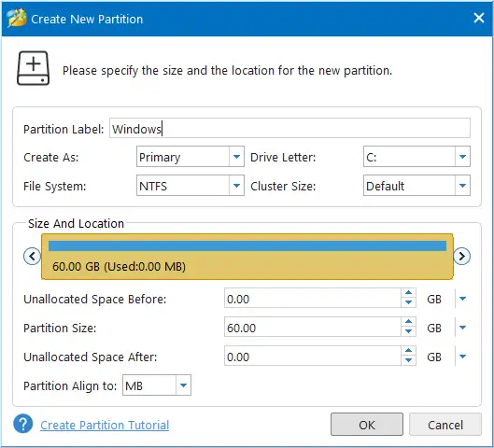Open the Partition Align to MB dropdown

point(157,385)
